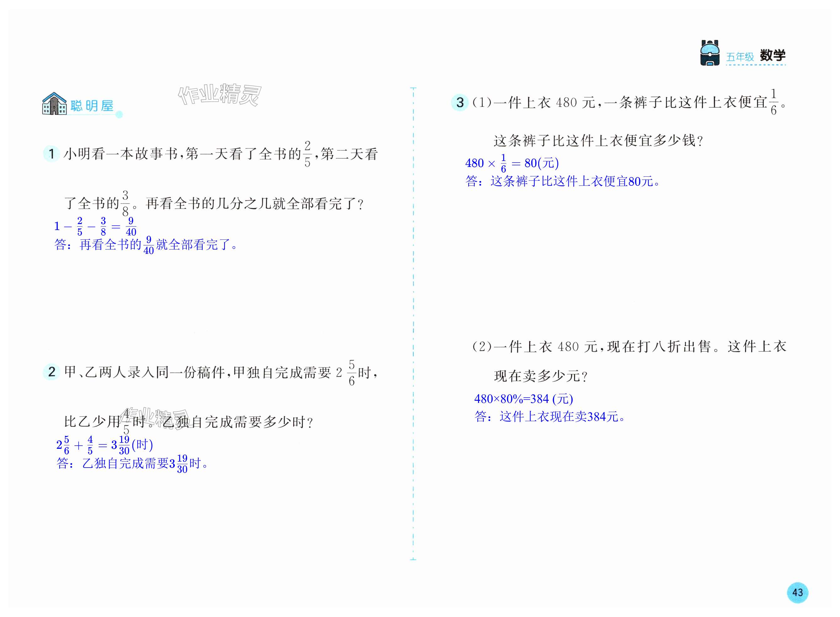Viewport: 840px width, 617px height.
Task: Click the question number 2 circle
Action: tap(51, 372)
